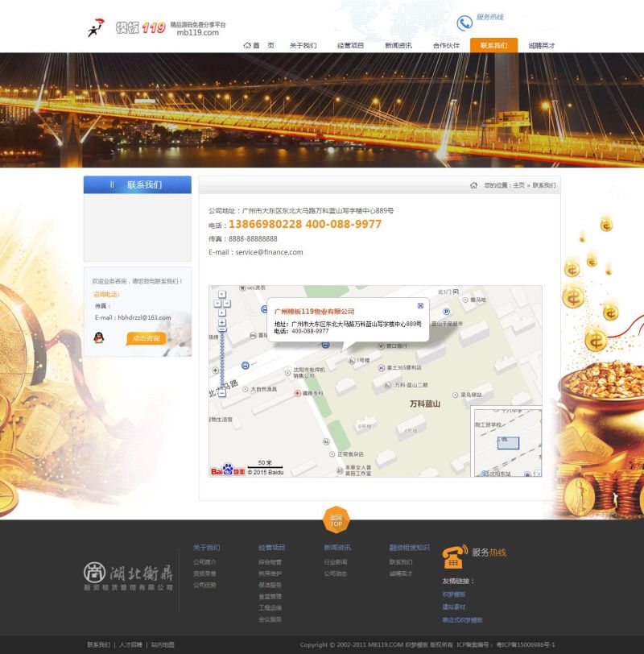Select the highlighted 联系我们 navigation tab

pos(494,45)
